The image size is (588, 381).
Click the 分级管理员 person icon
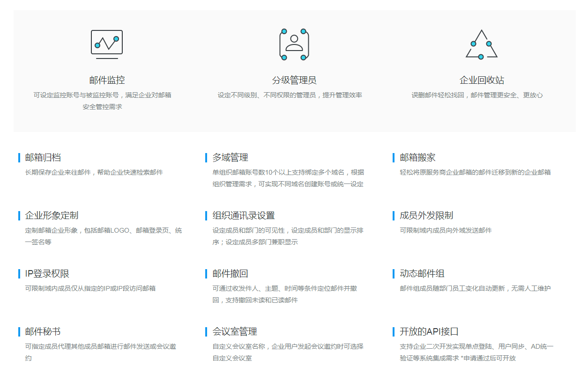[x=294, y=44]
